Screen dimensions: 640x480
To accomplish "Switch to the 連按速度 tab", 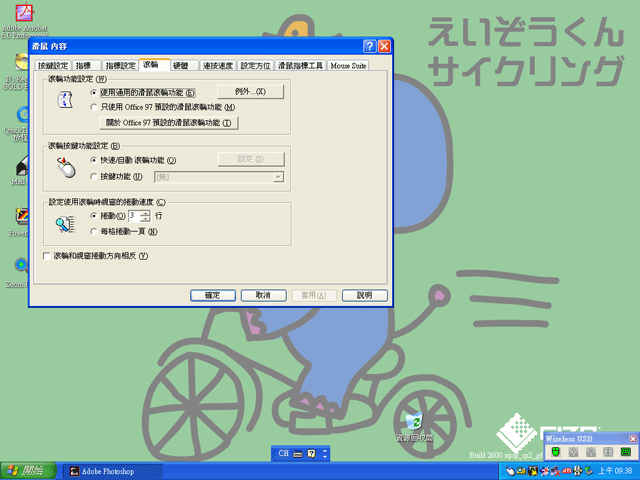I will click(x=218, y=65).
